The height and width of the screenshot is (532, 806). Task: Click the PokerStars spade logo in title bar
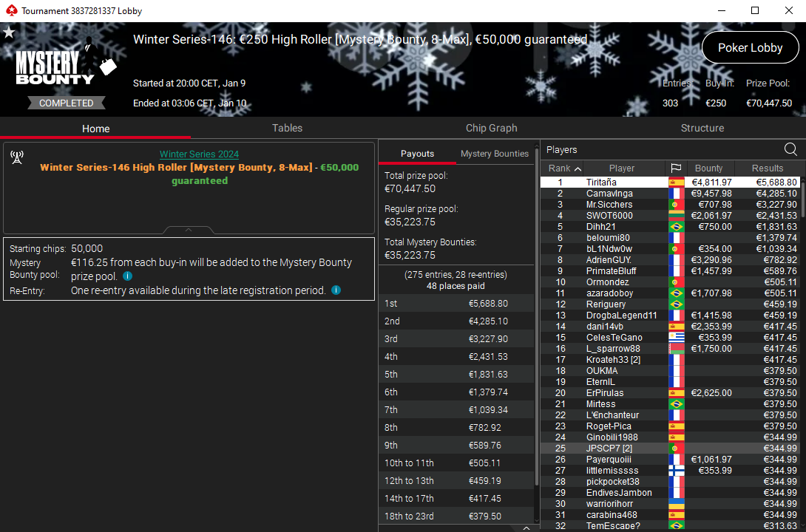pyautogui.click(x=11, y=10)
